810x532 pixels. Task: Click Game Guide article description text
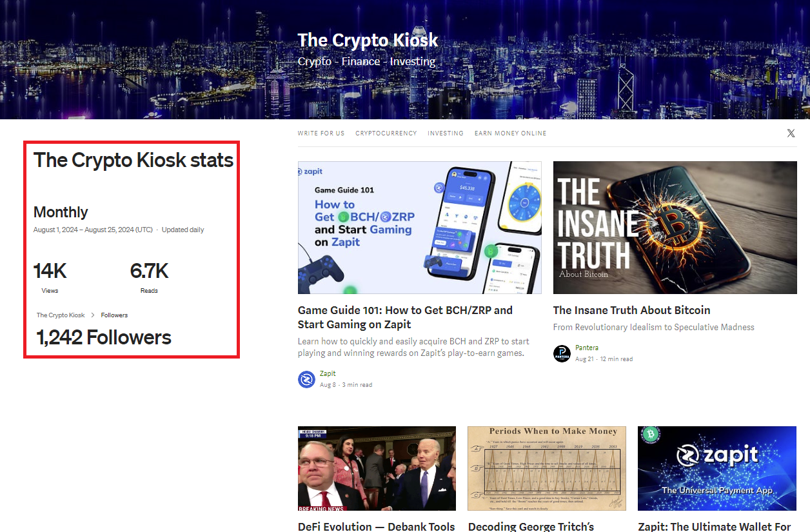pyautogui.click(x=413, y=347)
